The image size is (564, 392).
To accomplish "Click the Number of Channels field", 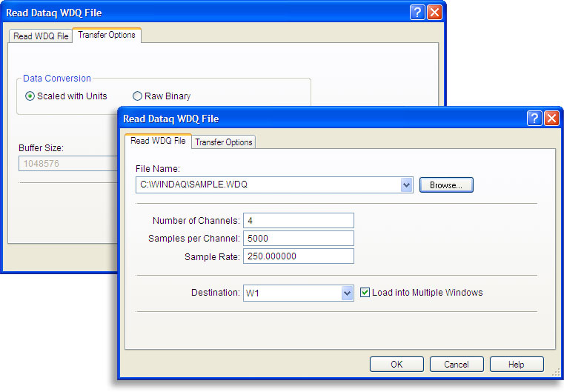I will (x=299, y=221).
